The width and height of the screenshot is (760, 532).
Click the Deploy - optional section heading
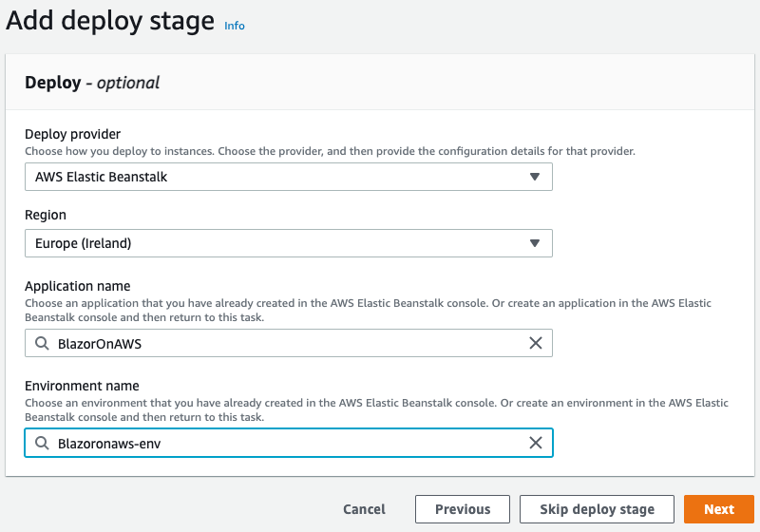click(x=92, y=83)
